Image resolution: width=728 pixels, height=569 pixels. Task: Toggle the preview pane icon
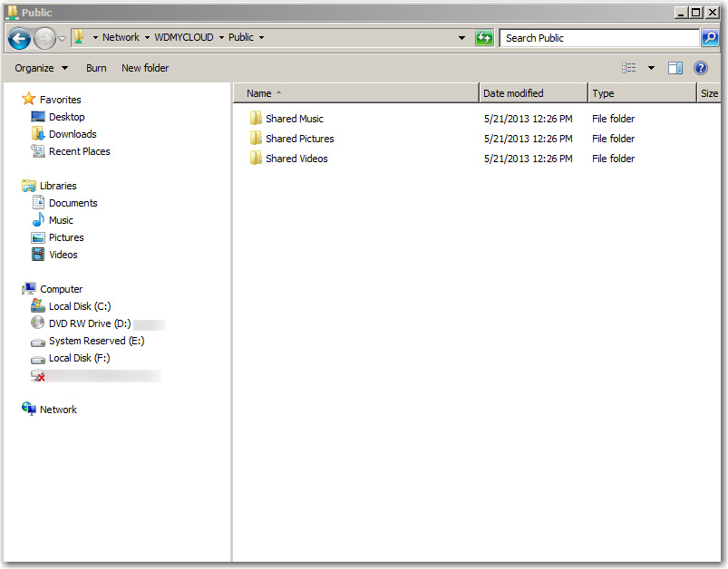point(675,68)
